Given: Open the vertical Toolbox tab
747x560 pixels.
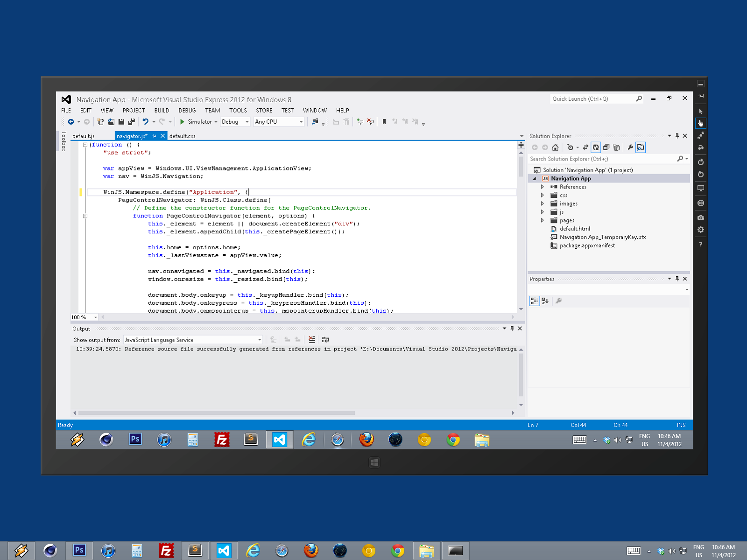Looking at the screenshot, I should pos(64,141).
